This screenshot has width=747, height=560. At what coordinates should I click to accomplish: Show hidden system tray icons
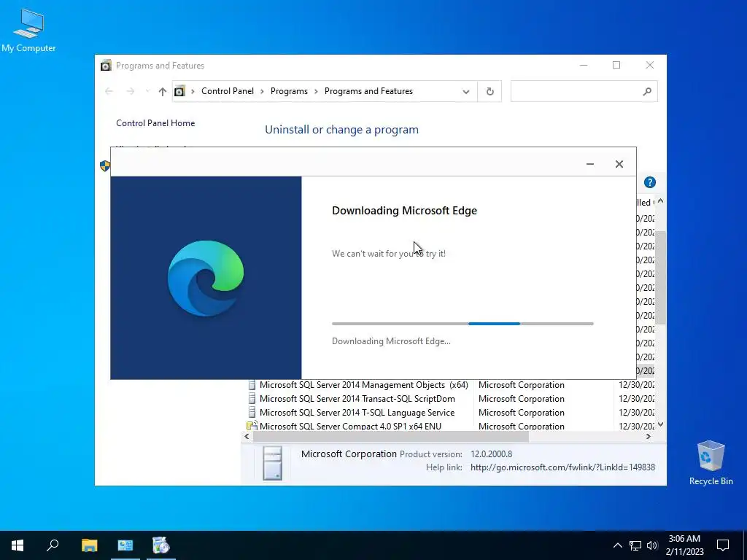[617, 545]
